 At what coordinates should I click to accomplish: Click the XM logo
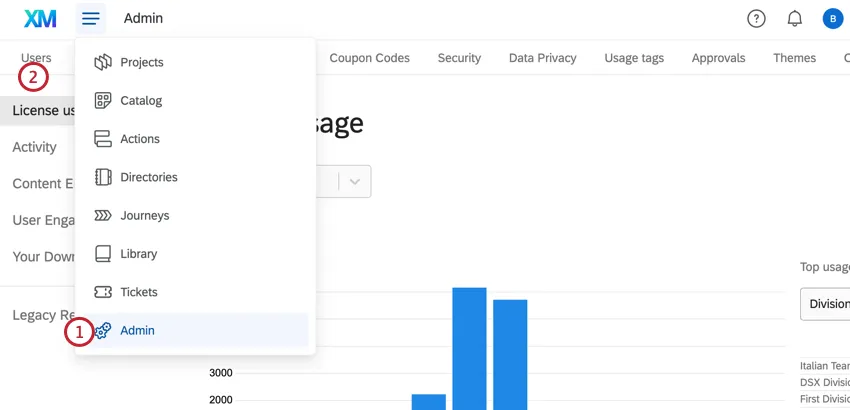point(40,18)
